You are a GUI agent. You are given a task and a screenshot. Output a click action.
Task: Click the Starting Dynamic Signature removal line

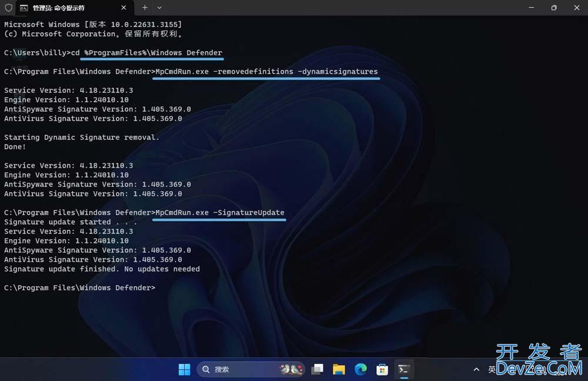click(x=81, y=137)
